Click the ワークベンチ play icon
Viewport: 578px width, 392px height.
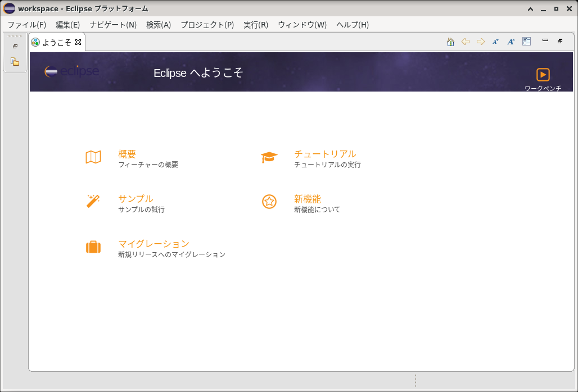point(543,75)
